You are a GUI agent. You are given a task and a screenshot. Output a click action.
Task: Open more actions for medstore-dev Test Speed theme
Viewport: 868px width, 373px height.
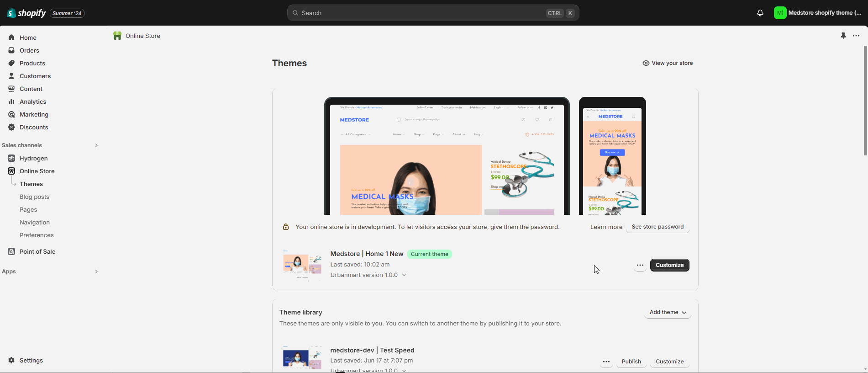click(606, 362)
